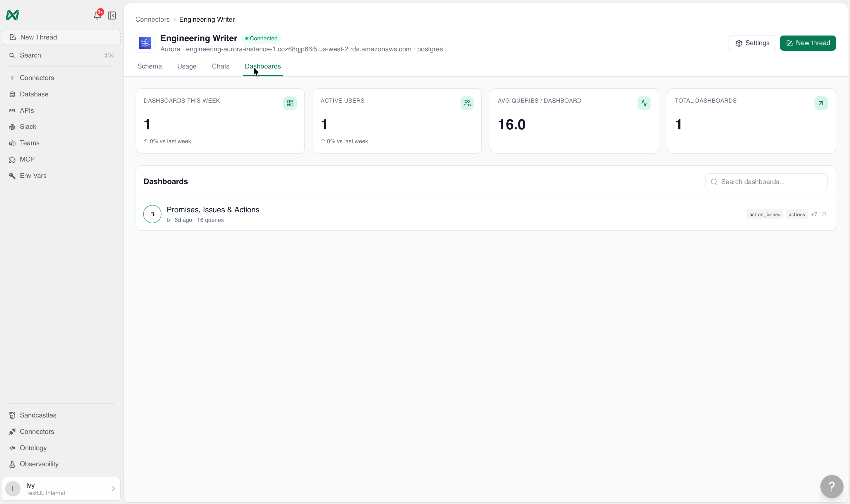Click Engineering Writer breadcrumb text
850x504 pixels.
(207, 19)
